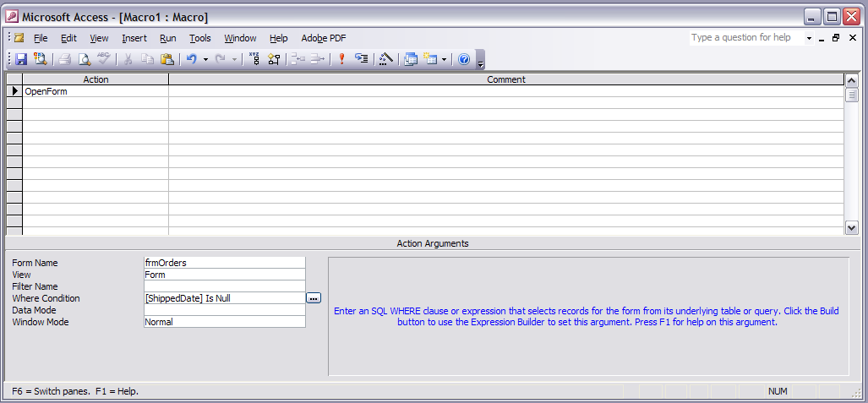Screen dimensions: 868x403
Task: Click the Form Name label
Action: coord(35,263)
